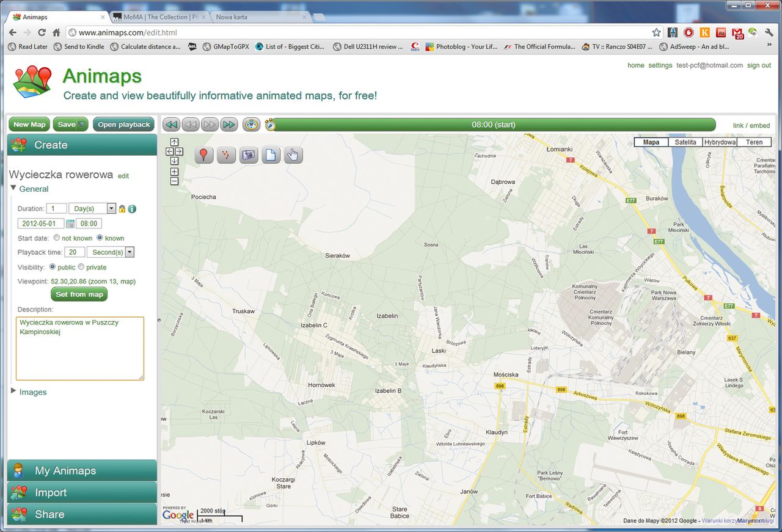Screen dimensions: 782x532
Task: Pan the map left
Action: point(170,151)
